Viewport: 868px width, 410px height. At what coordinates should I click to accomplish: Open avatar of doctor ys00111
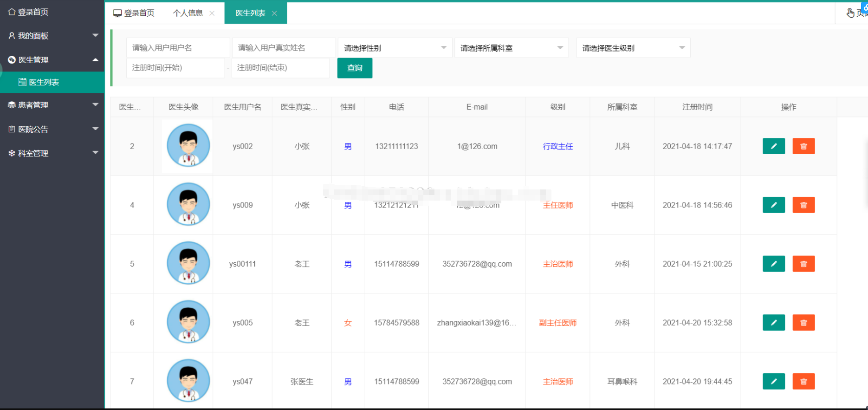click(188, 263)
